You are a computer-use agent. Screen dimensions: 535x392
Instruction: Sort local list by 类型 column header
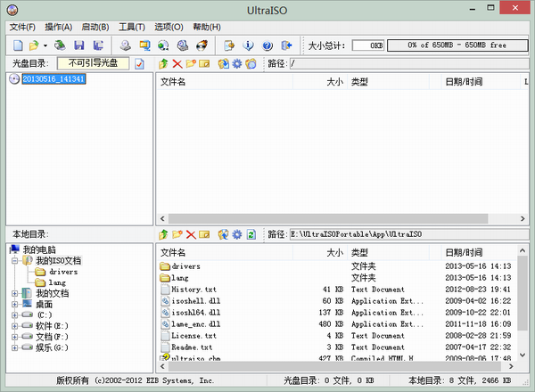(388, 253)
